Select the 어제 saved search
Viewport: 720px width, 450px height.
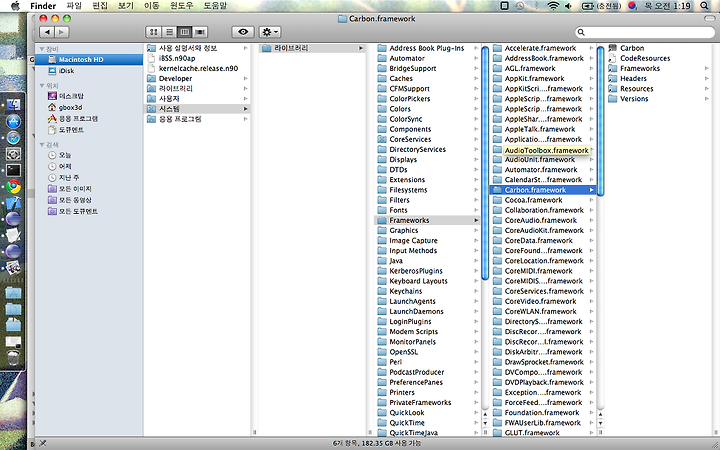point(89,166)
